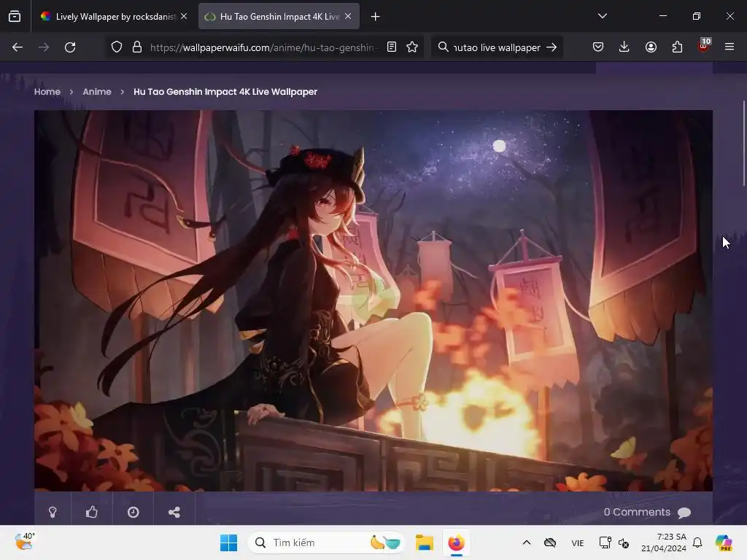Open the tracking protection shield icon

[x=117, y=47]
